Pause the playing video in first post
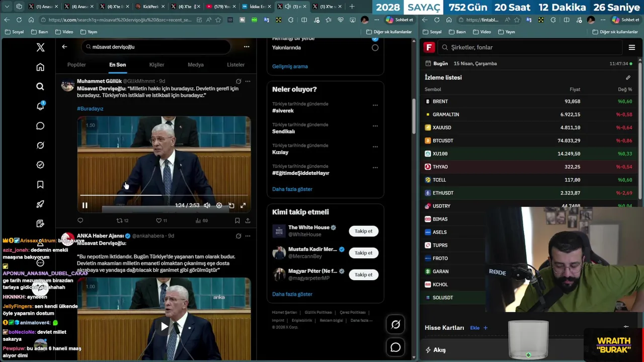This screenshot has width=644, height=362. coord(85,205)
